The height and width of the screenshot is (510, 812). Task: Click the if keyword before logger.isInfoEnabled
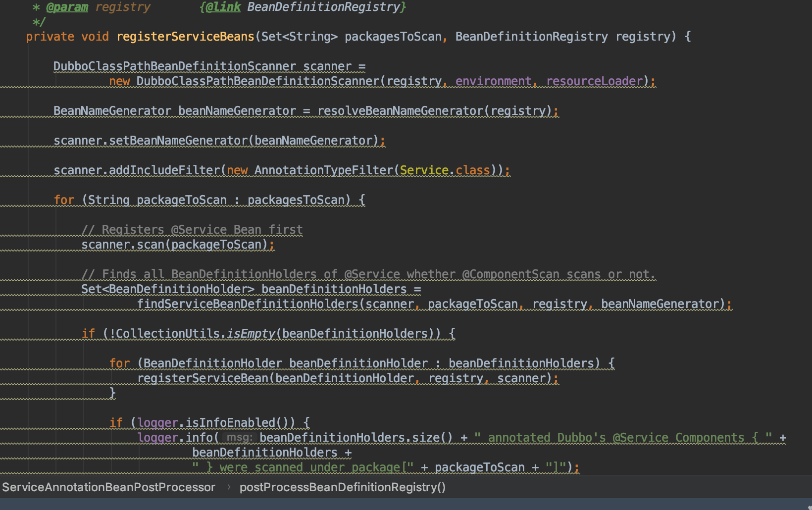click(116, 423)
